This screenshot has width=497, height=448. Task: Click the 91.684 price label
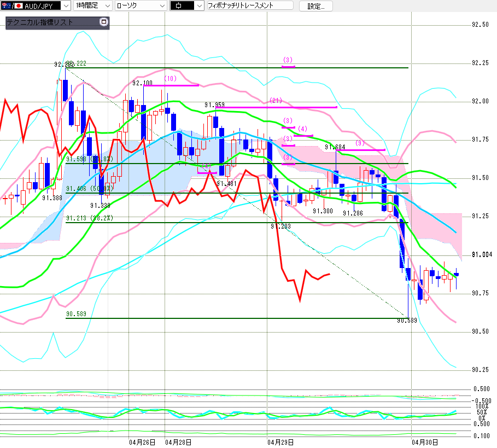pos(335,147)
